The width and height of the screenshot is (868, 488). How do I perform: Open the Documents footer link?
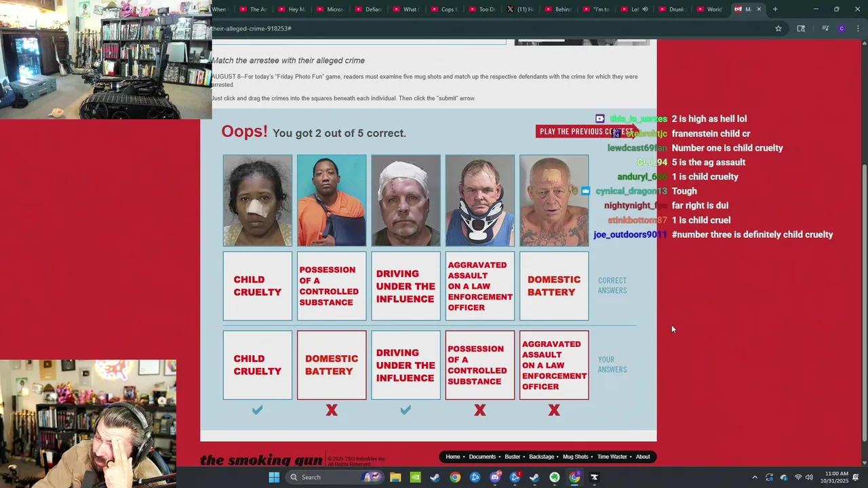click(482, 457)
